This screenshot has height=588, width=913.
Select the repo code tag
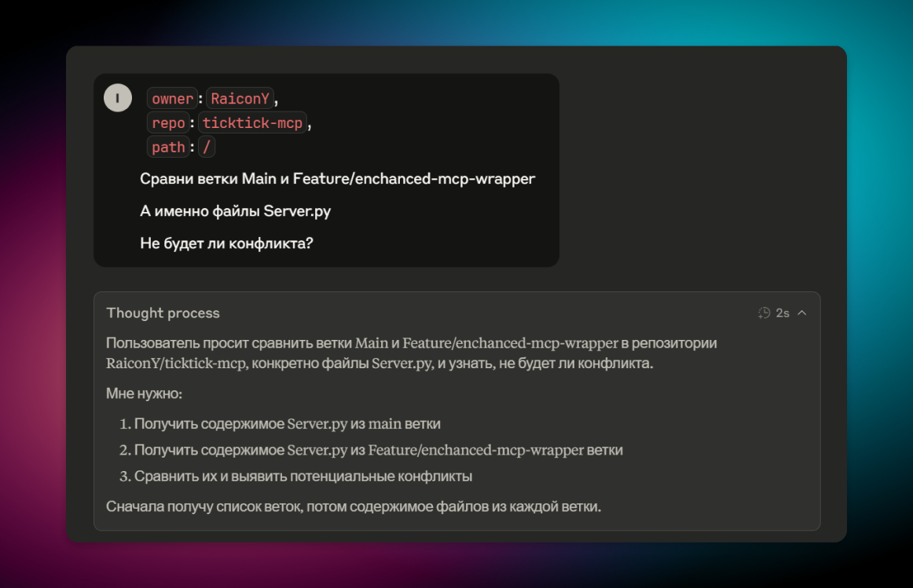pos(168,122)
